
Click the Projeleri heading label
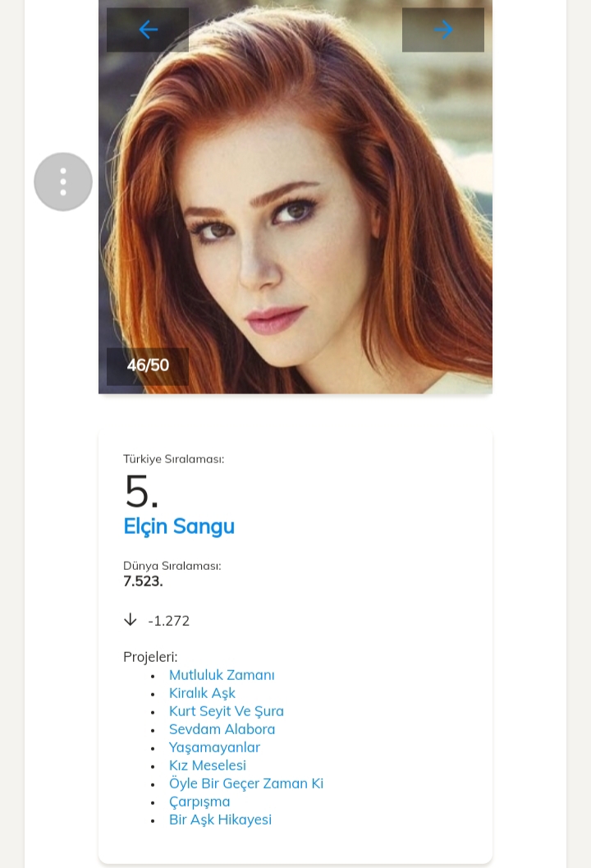click(150, 657)
